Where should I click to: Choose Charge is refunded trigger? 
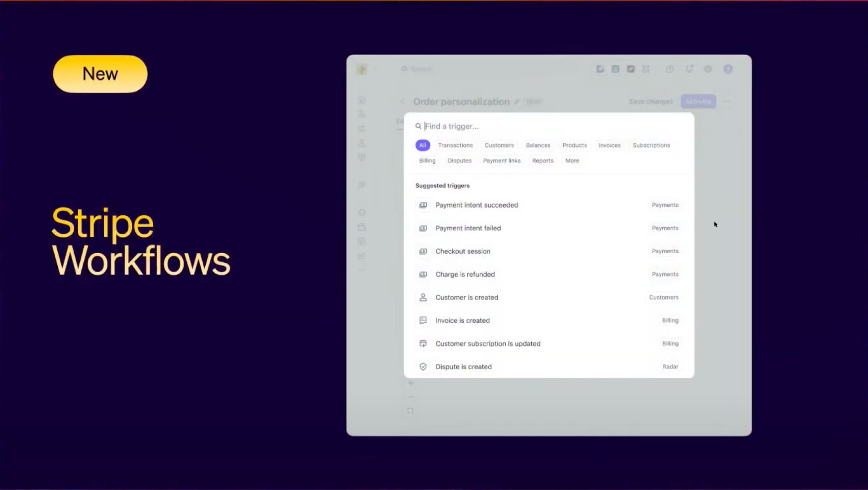pyautogui.click(x=549, y=274)
